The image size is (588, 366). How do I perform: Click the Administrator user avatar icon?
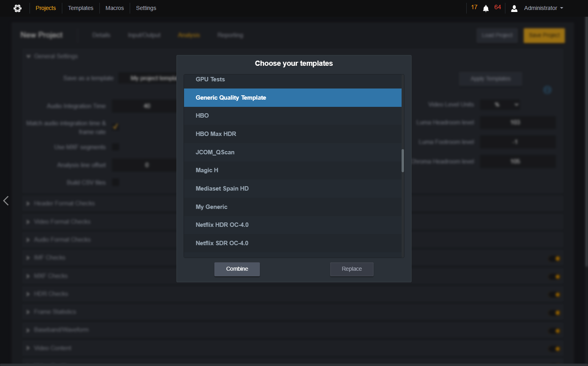(514, 8)
